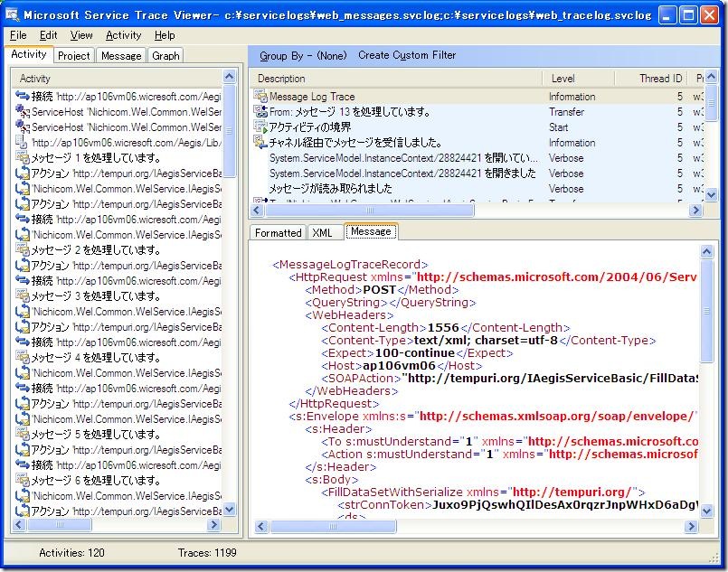Click the Content-Length 1556 line
This screenshot has height=572, width=728.
[x=446, y=328]
